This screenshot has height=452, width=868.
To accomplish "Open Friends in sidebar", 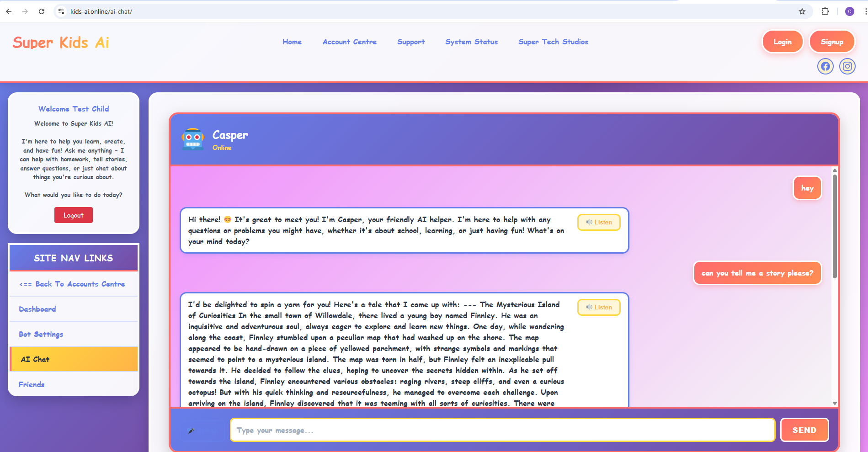I will 74,384.
